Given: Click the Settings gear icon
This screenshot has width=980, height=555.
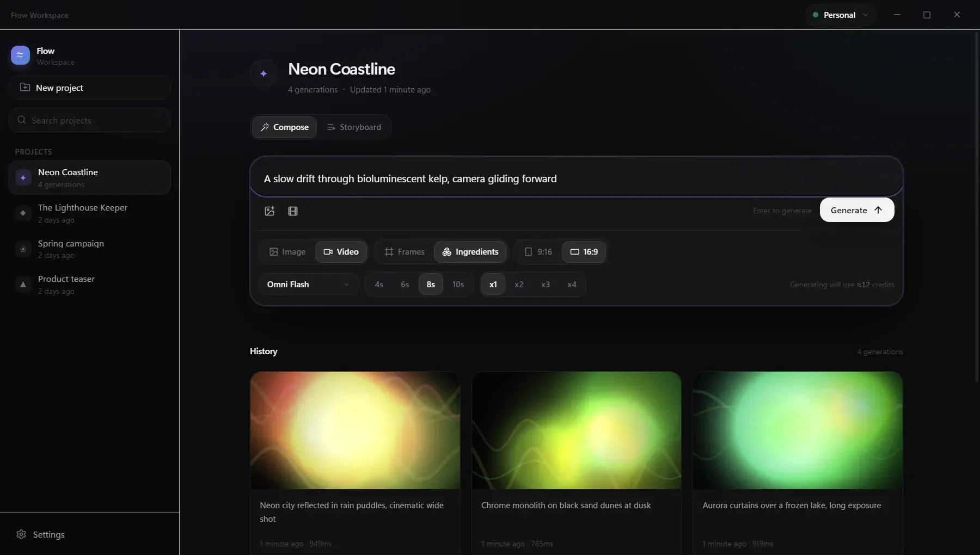Looking at the screenshot, I should (x=21, y=534).
